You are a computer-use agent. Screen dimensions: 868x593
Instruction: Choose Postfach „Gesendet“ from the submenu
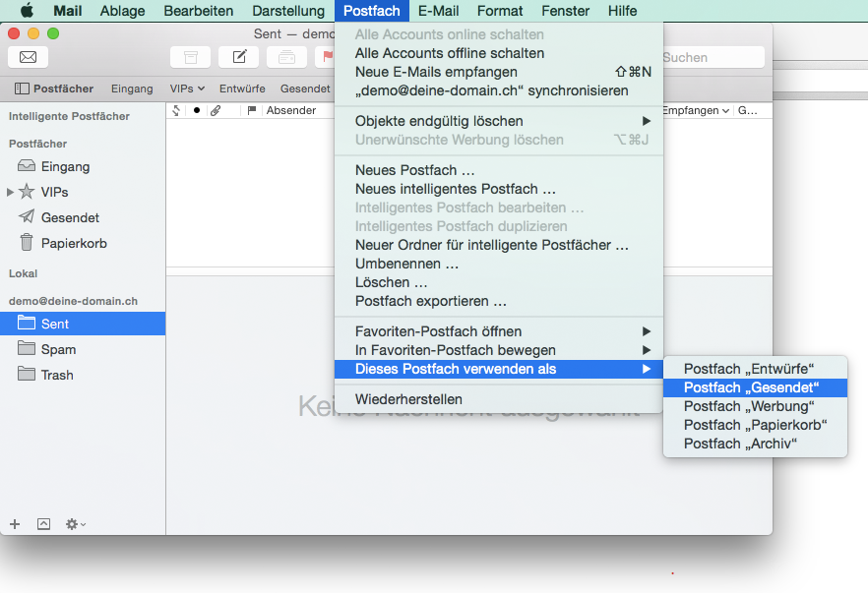pos(750,387)
